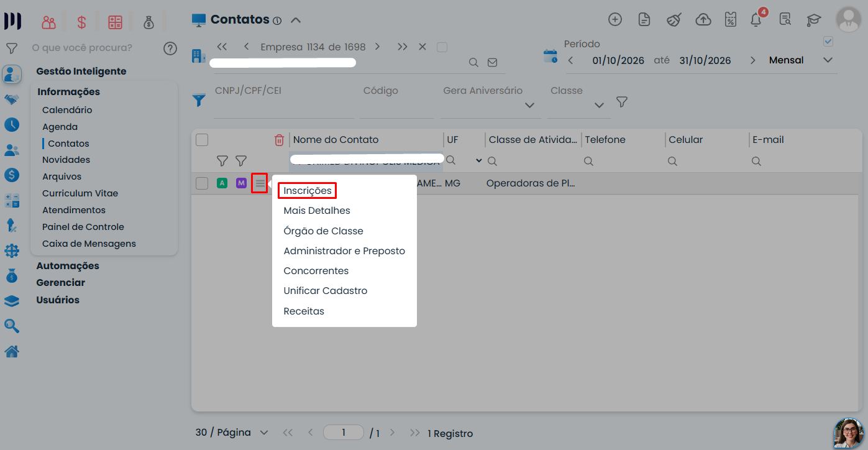Click the blue funnel filter icon
Viewport: 868px width, 450px height.
[x=199, y=100]
